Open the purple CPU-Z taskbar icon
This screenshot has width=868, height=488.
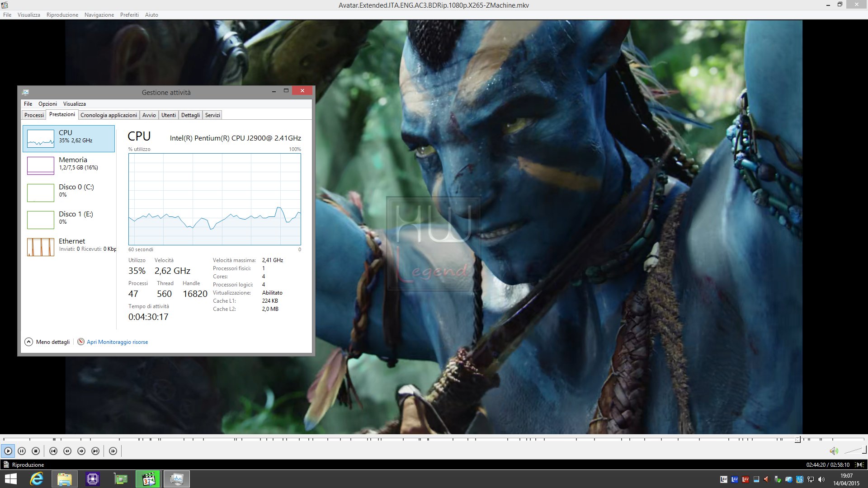click(93, 479)
